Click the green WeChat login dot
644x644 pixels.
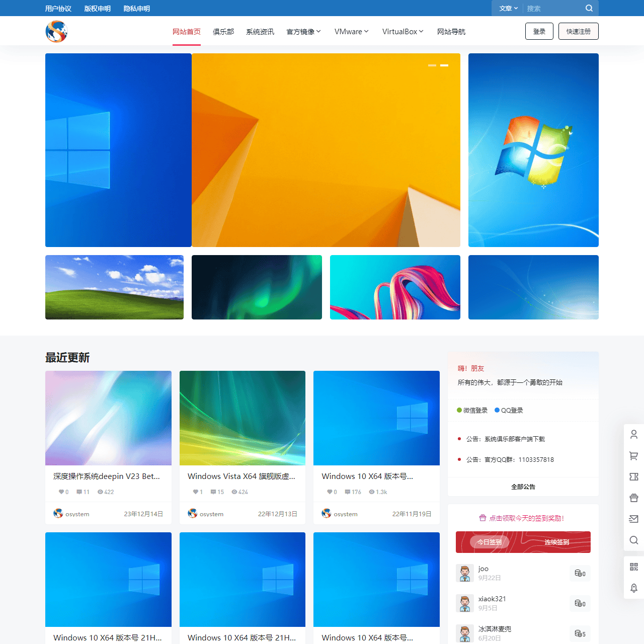click(x=459, y=410)
